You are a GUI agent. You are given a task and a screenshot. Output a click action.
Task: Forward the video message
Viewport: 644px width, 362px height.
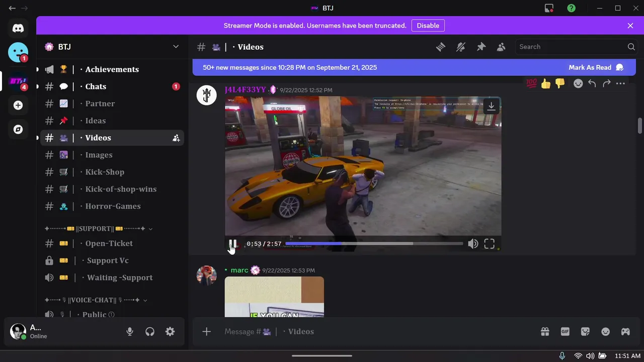[x=606, y=83]
